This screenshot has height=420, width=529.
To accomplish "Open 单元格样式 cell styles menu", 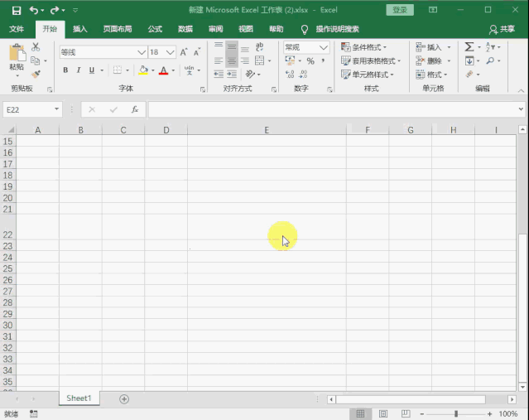I will click(x=368, y=75).
